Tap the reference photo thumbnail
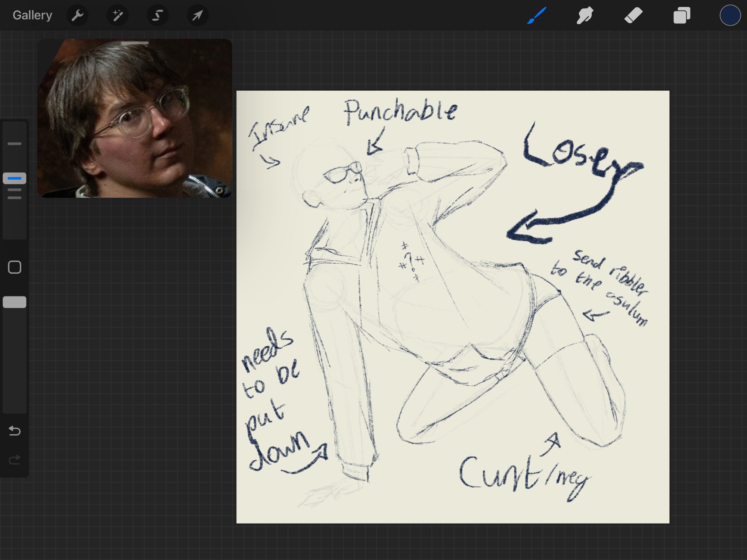This screenshot has width=747, height=560. pyautogui.click(x=135, y=123)
